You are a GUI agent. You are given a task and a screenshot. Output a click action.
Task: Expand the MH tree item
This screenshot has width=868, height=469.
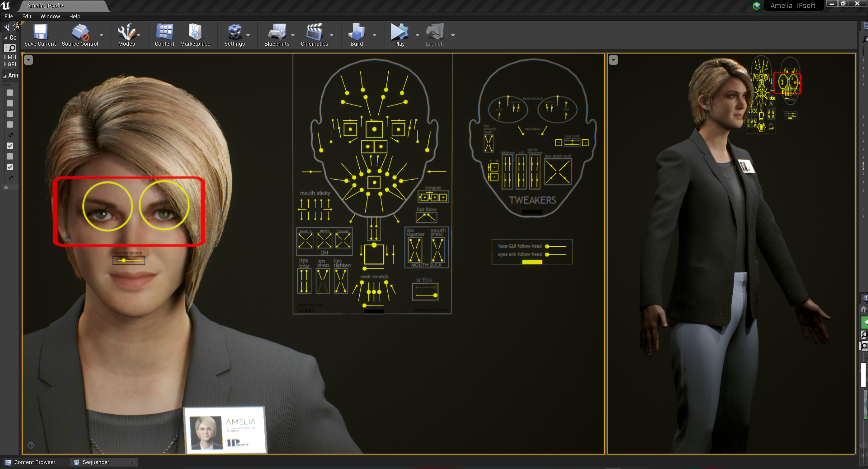[5, 57]
